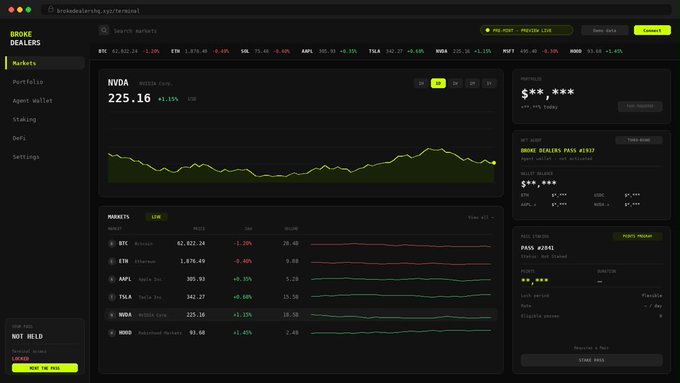
Task: Click NVDA in the top ticker strip
Action: click(464, 51)
